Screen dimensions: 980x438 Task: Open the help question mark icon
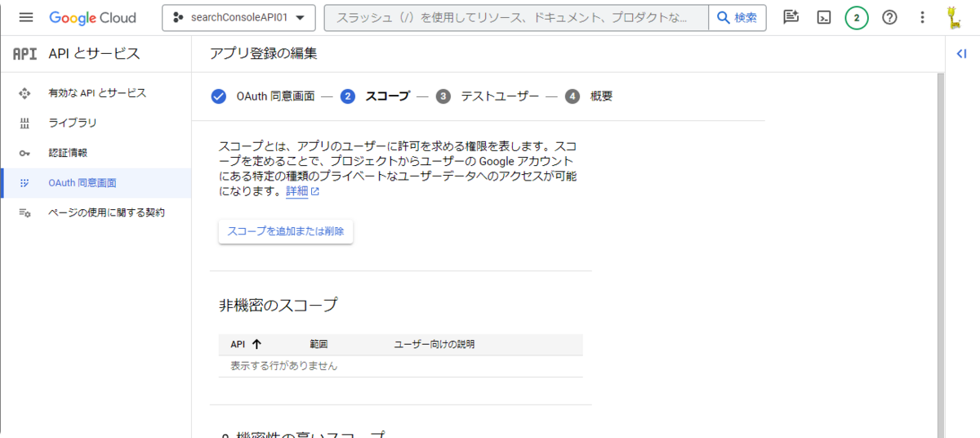coord(889,17)
